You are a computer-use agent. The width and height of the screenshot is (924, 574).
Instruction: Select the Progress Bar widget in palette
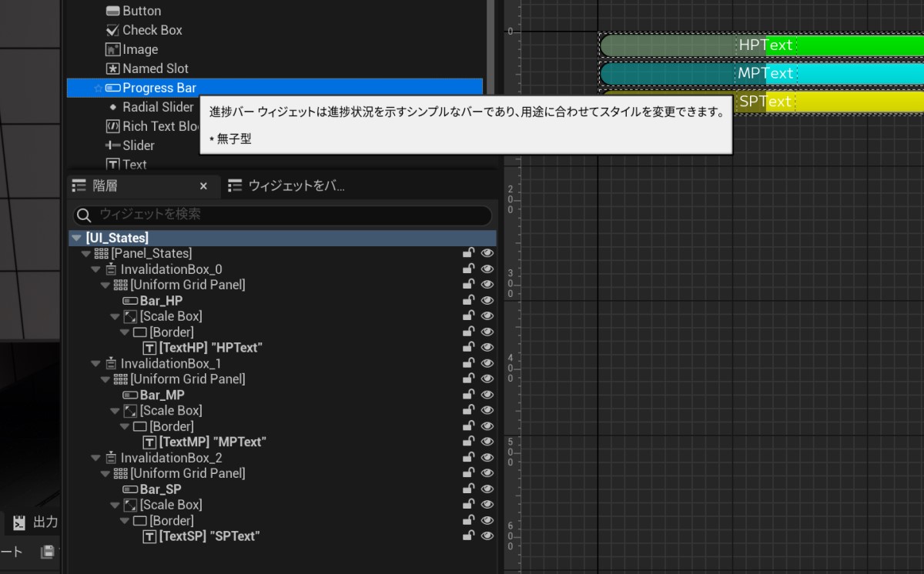[x=275, y=88]
